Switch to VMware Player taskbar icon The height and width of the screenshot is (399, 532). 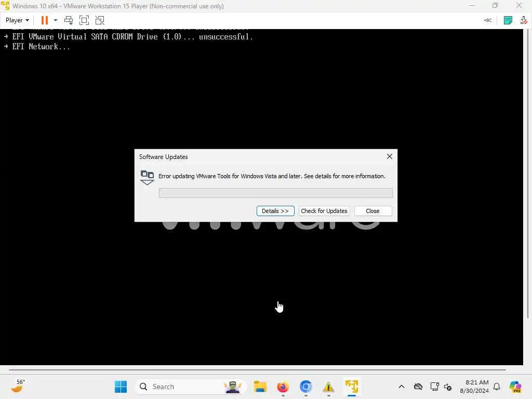tap(352, 387)
